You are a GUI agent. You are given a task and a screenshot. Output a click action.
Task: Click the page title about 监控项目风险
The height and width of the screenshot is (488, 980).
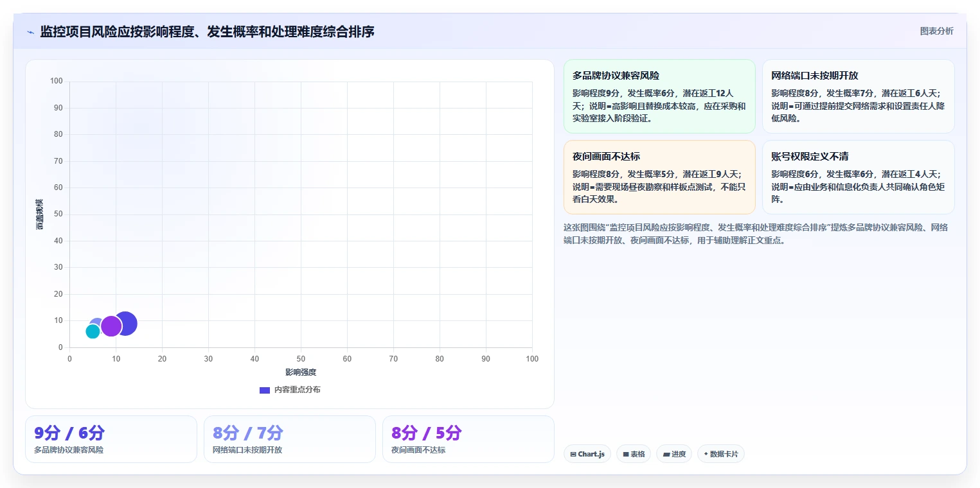point(207,31)
